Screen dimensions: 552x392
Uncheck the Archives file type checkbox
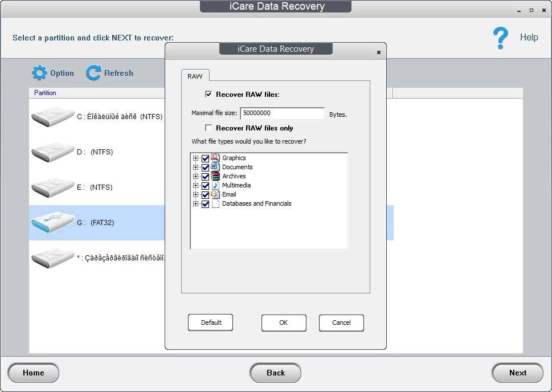click(x=205, y=177)
